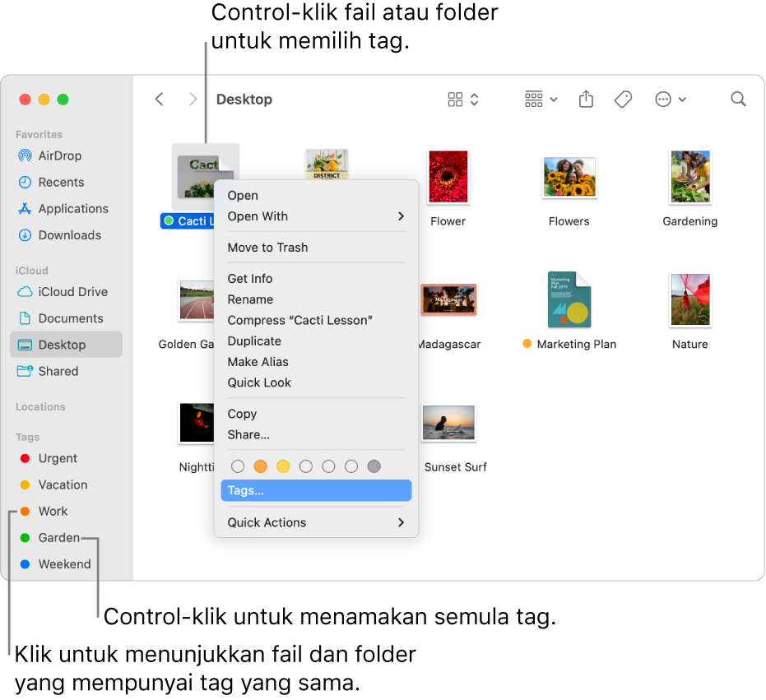
Task: Choose Get Info in context menu
Action: pyautogui.click(x=316, y=278)
